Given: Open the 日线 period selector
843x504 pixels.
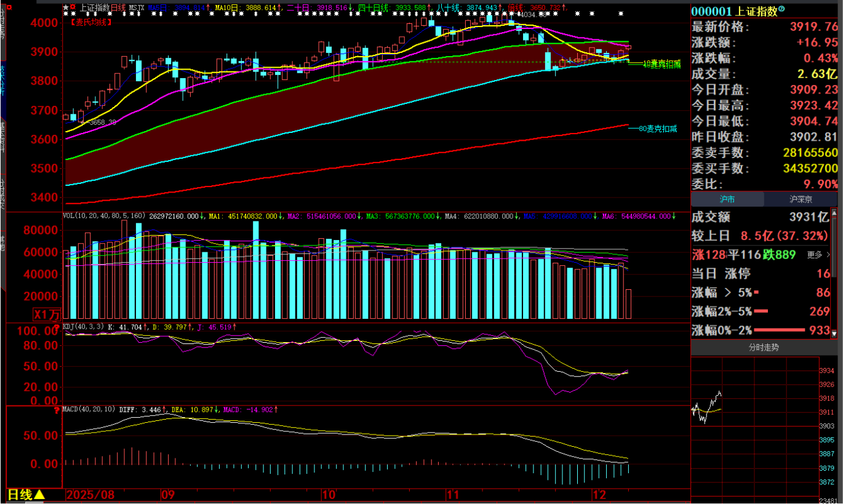Looking at the screenshot, I should tap(26, 495).
